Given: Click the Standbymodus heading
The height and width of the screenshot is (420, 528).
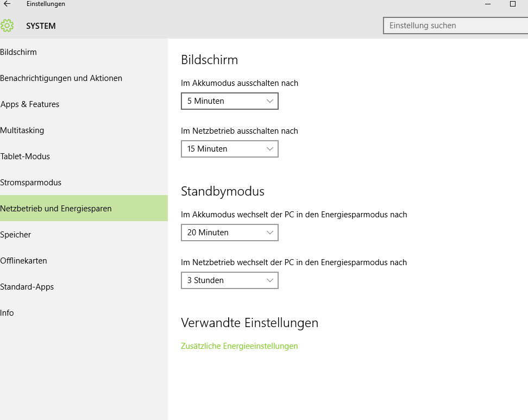Looking at the screenshot, I should coord(223,191).
